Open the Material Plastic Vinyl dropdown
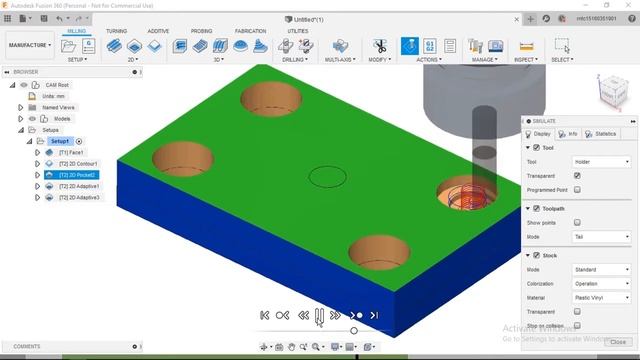This screenshot has height=360, width=640. click(x=601, y=298)
